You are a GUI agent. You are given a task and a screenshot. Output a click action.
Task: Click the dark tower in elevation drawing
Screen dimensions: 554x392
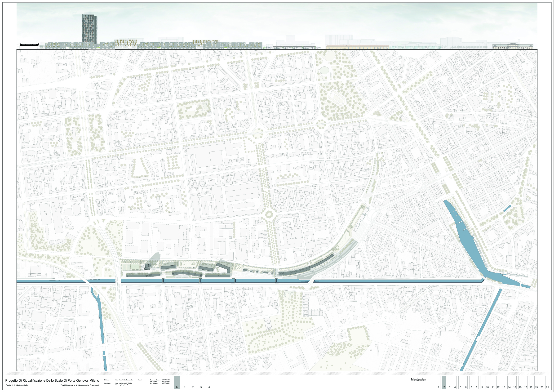tap(89, 28)
